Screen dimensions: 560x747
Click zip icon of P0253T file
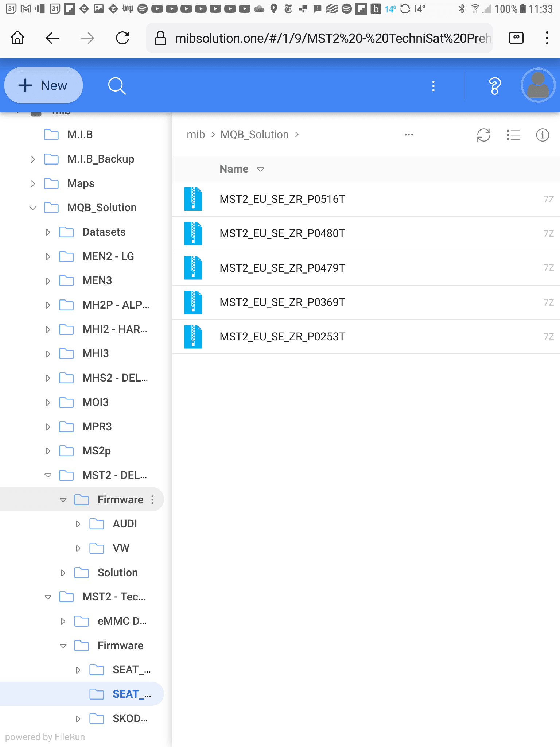click(193, 337)
